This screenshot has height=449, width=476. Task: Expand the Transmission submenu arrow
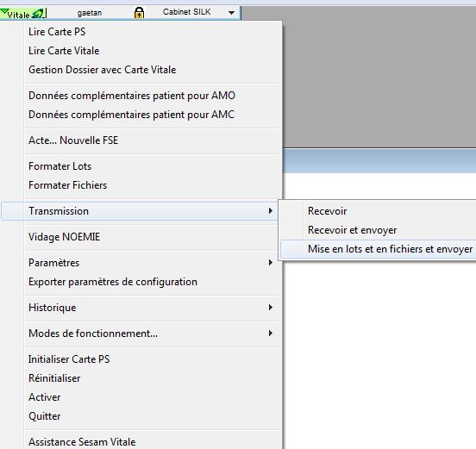tap(271, 211)
